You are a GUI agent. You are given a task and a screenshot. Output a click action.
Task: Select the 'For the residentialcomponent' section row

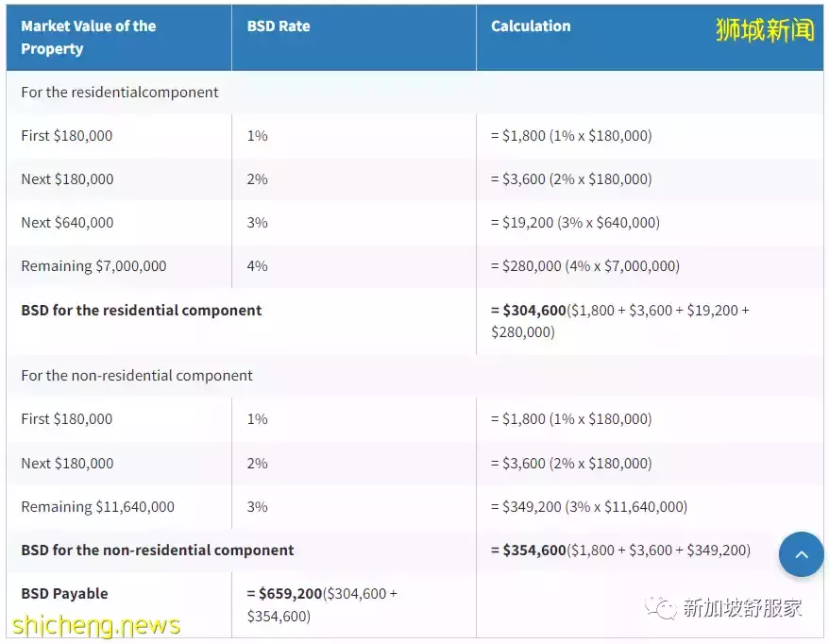(120, 93)
